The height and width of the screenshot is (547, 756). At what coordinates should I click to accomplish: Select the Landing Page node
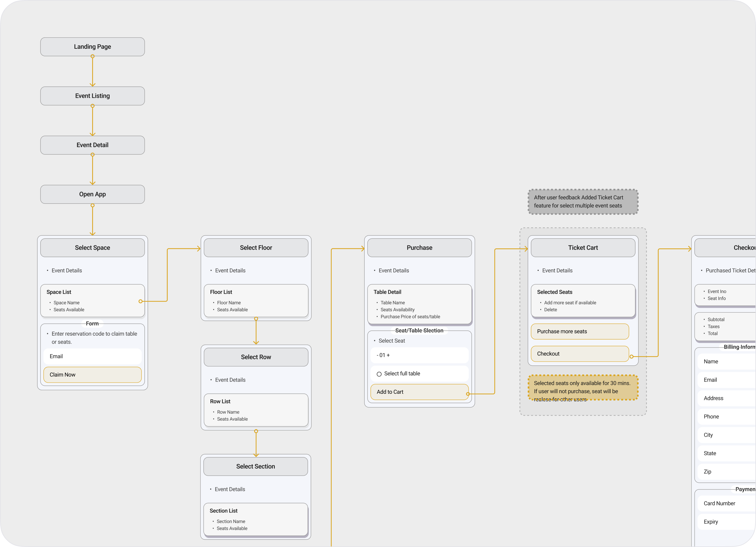(92, 47)
